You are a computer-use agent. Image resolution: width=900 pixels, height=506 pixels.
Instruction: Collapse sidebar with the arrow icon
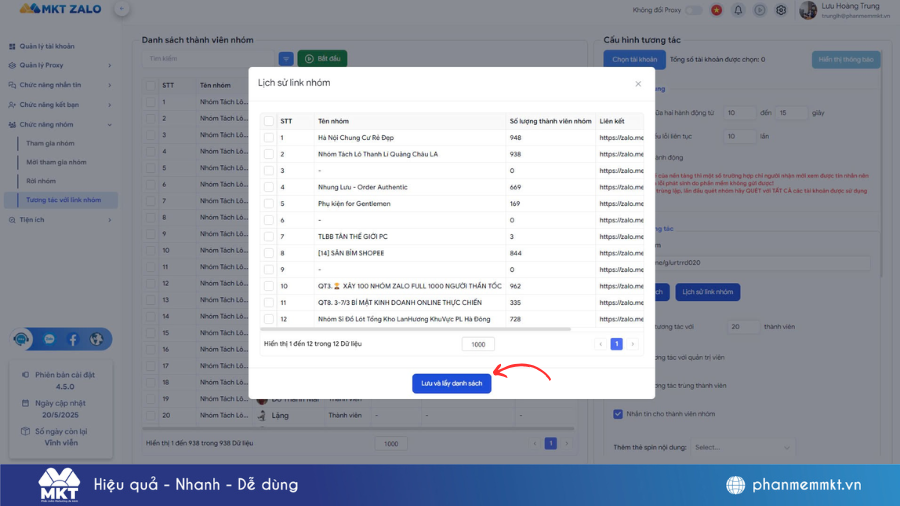(x=121, y=9)
